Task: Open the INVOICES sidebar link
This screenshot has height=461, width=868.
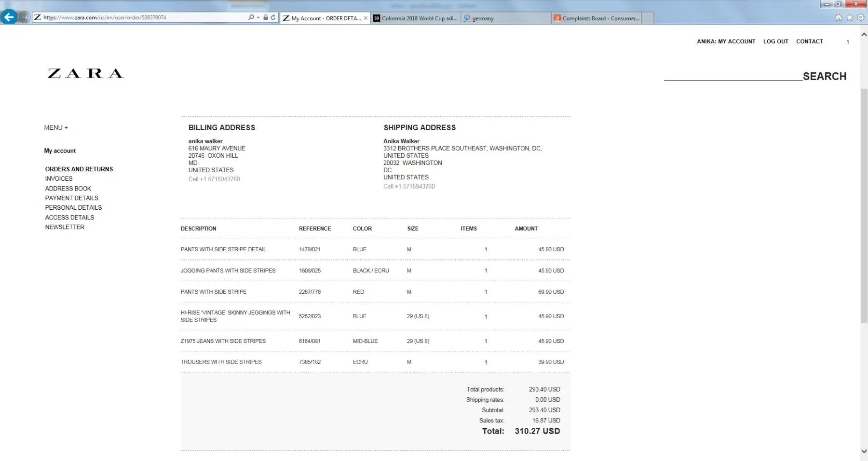Action: tap(59, 179)
